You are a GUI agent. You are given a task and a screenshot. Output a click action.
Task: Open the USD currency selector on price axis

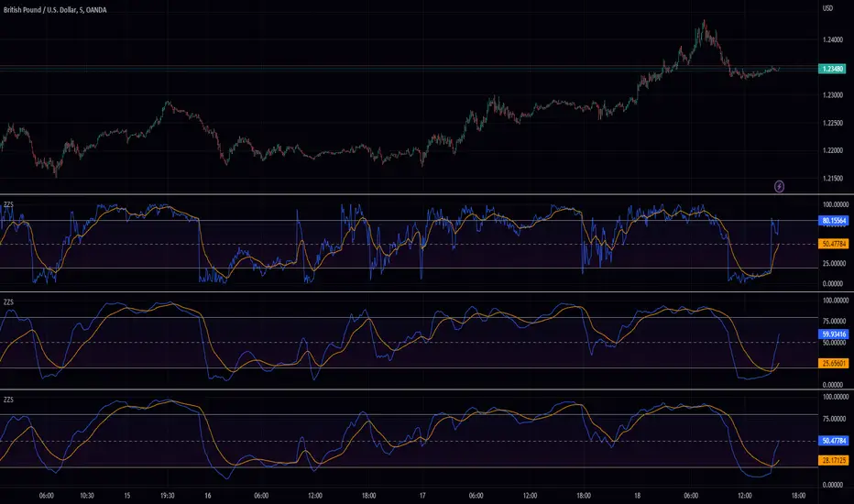[x=827, y=8]
